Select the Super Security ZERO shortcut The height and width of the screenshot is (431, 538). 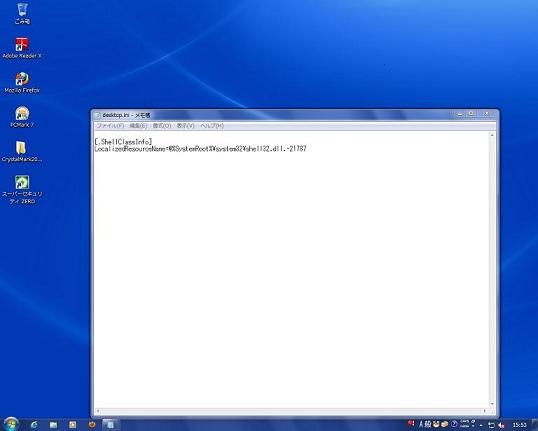pos(22,190)
